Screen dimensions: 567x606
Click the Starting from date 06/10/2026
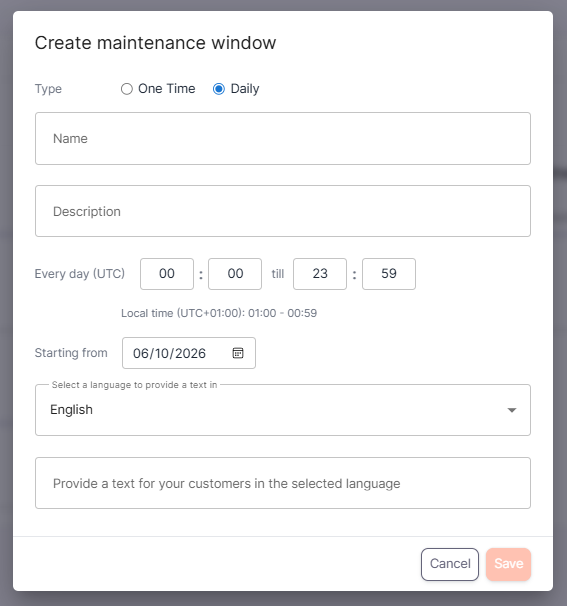click(x=169, y=353)
